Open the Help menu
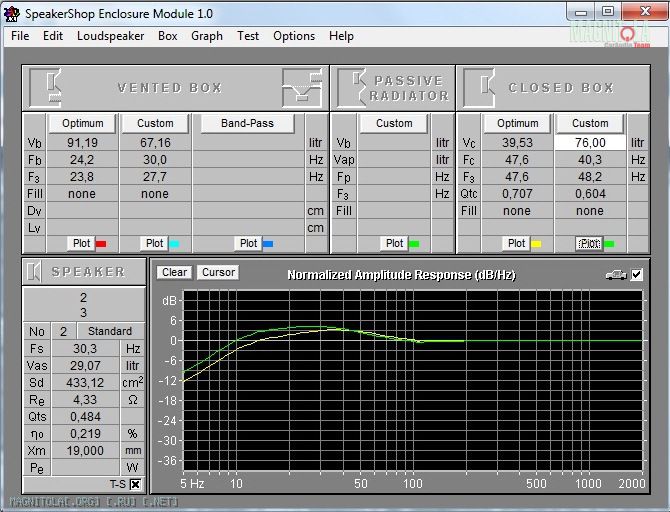 click(x=341, y=36)
